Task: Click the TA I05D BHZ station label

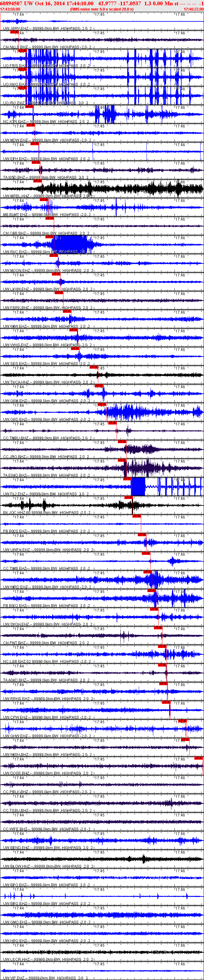Action: [x=15, y=178]
